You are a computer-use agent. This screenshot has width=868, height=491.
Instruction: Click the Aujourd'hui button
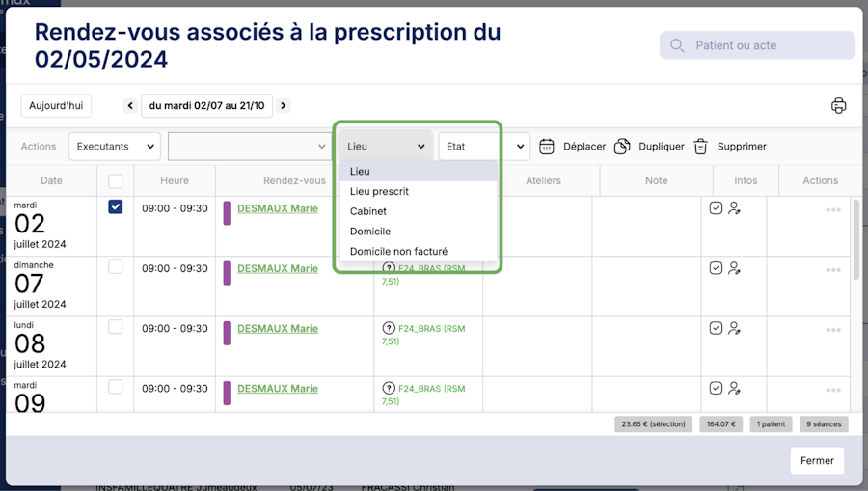(56, 106)
